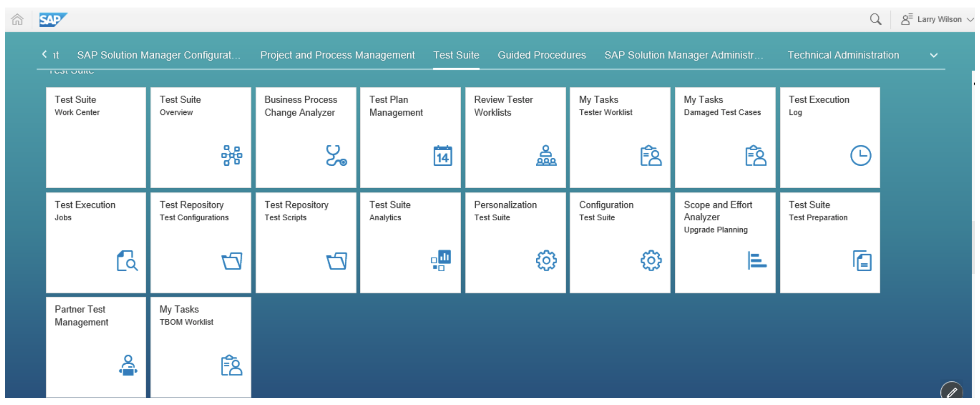Expand the tab overflow chevron
Viewport: 980px width, 405px height.
[933, 55]
